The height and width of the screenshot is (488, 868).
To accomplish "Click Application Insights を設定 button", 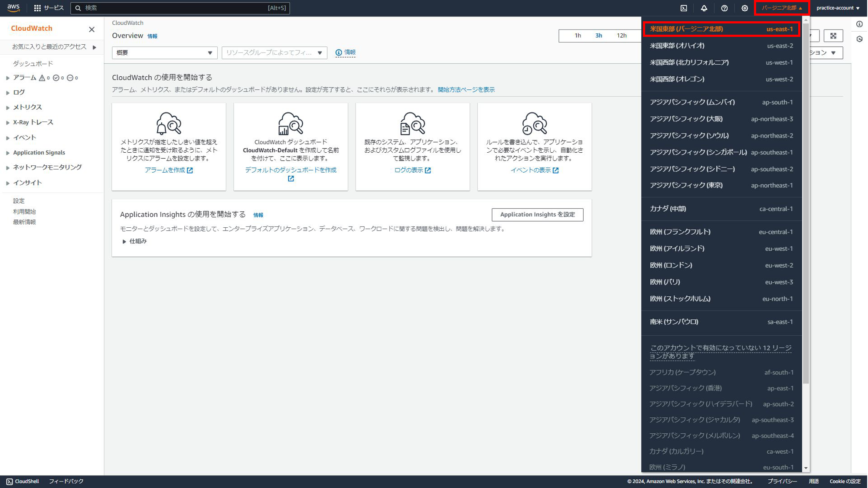I will pos(537,214).
